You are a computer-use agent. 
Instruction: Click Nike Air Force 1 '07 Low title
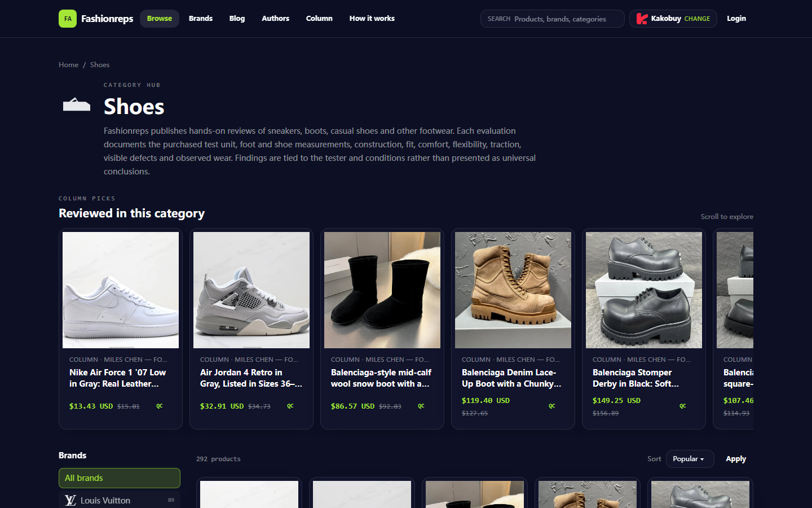click(x=118, y=378)
